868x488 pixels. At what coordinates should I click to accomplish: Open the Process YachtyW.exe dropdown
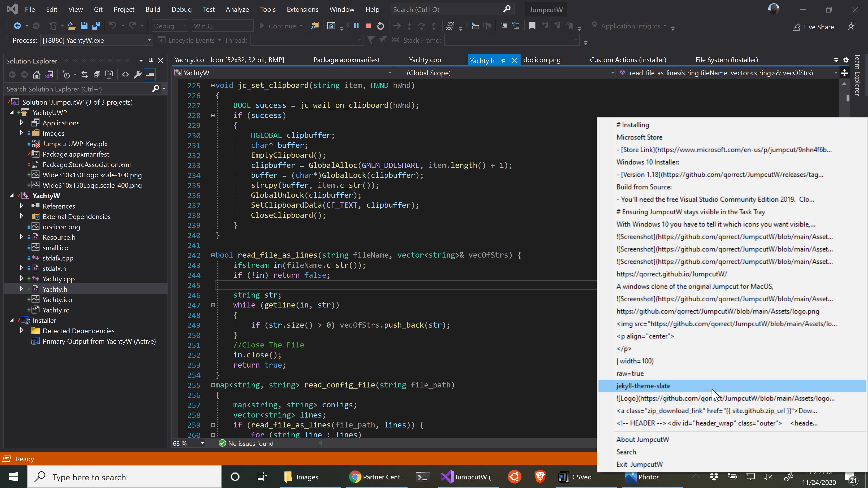[x=149, y=40]
